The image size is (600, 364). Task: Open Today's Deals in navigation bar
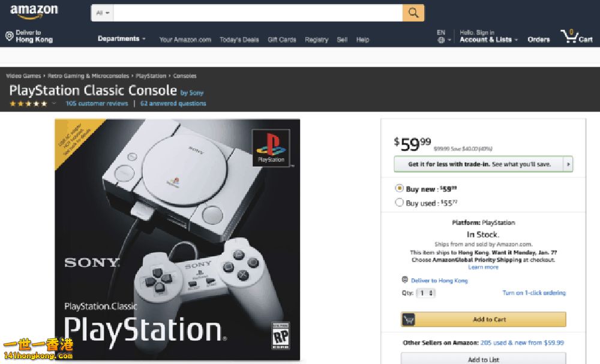[x=239, y=40]
